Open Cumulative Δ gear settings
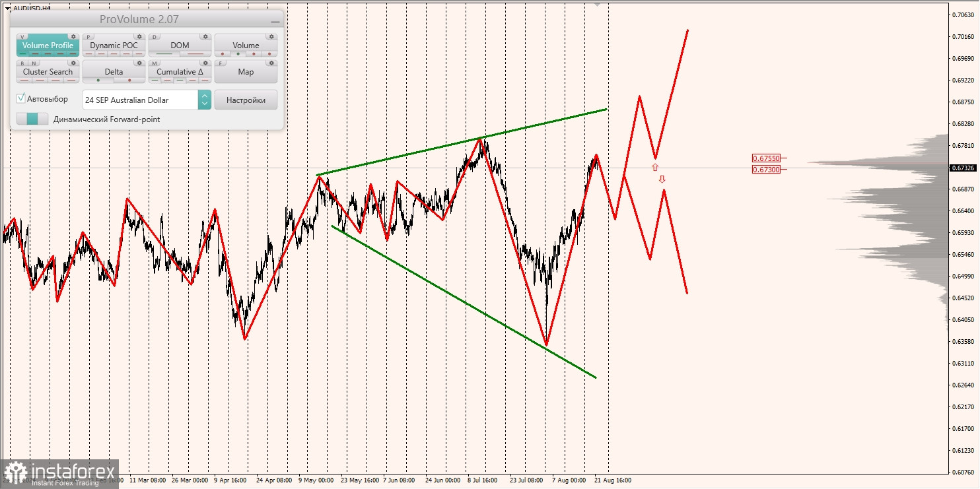 tap(205, 63)
